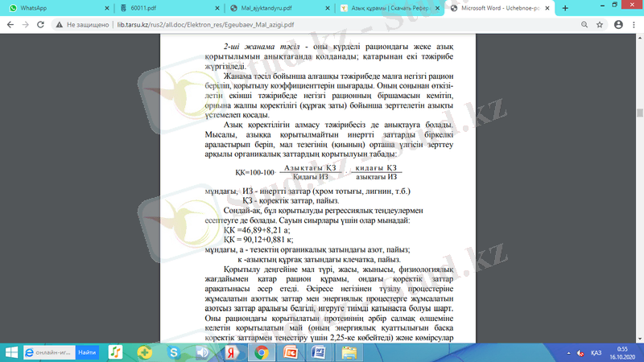Go back to previous page

[x=10, y=25]
